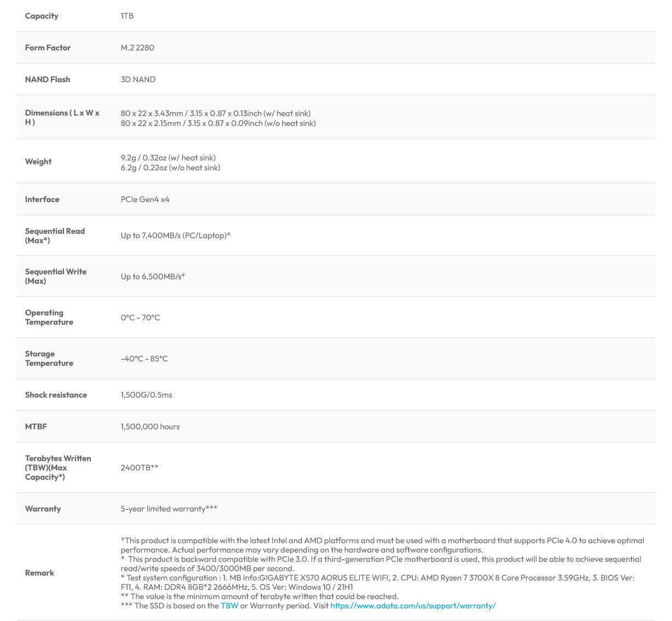Click the 2400TB** endurance value
Image resolution: width=672 pixels, height=621 pixels.
coord(140,468)
